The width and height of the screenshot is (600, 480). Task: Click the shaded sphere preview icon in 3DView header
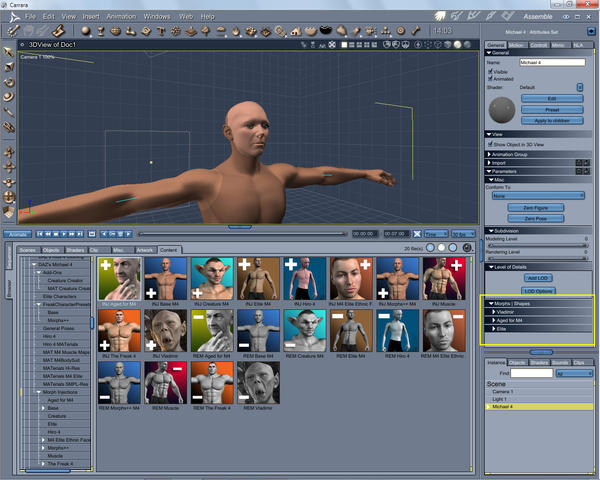[457, 45]
